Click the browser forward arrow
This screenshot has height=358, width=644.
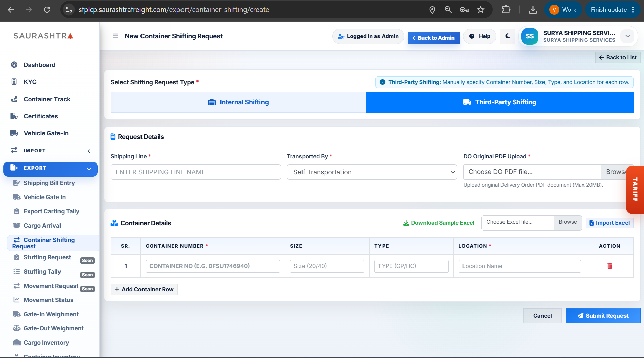point(29,10)
